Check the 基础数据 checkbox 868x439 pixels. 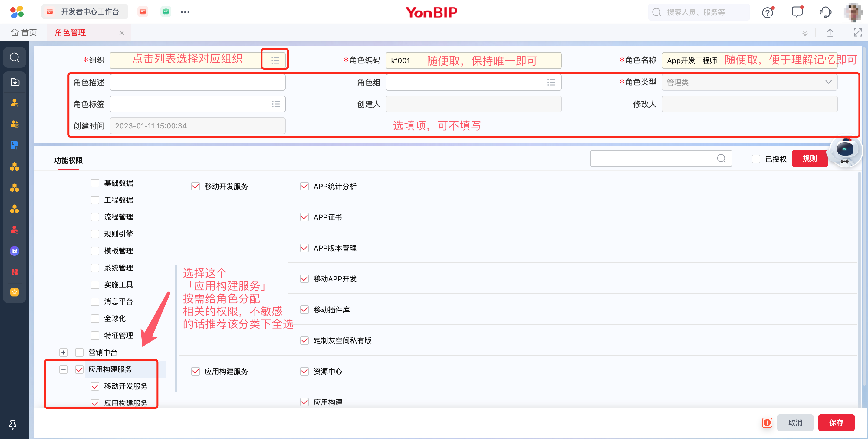pyautogui.click(x=95, y=183)
